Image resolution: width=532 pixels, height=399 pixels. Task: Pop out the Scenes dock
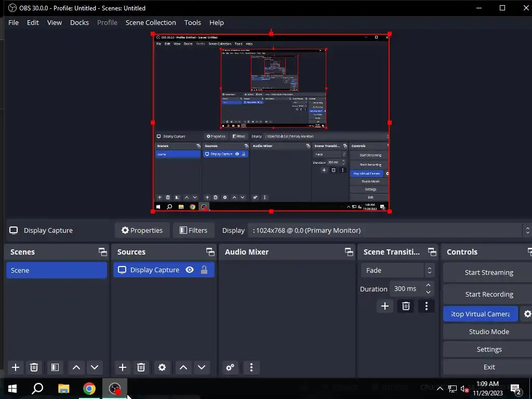tap(102, 252)
